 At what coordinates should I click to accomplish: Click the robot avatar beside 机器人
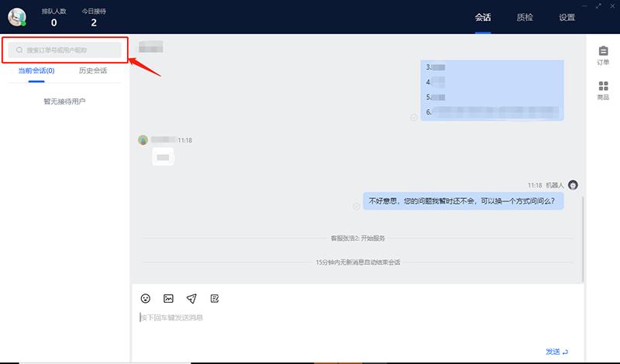tap(573, 185)
